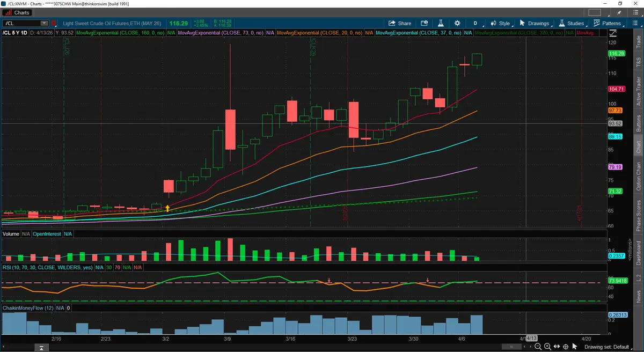Expand the /CL symbol dropdown arrow

(44, 23)
